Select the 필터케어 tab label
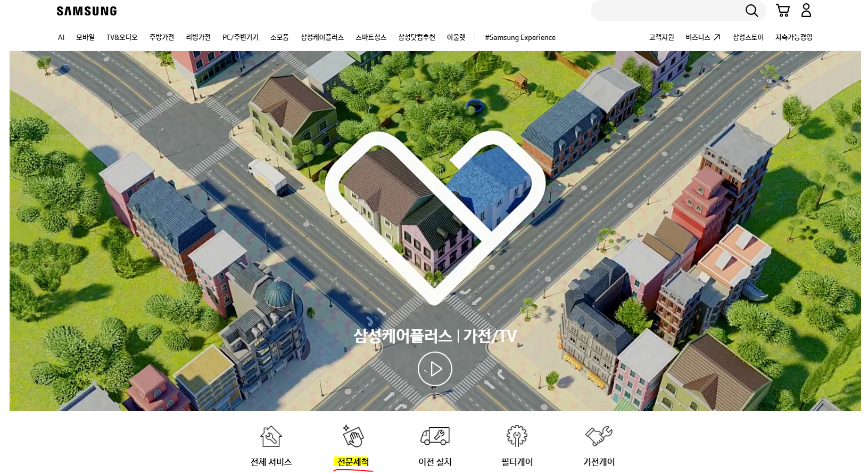Screen dimensions: 868x473 coord(517,462)
